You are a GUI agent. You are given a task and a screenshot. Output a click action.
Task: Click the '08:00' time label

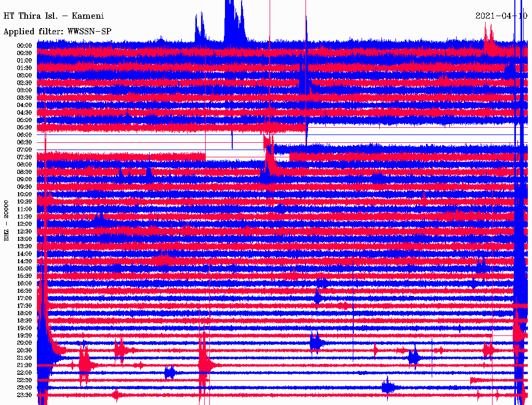point(24,165)
